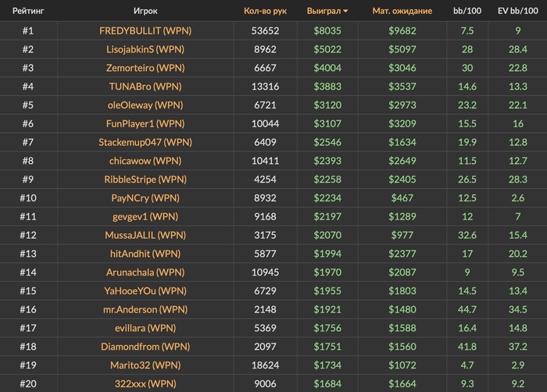Select Stackemup047 (WPN) player name
Screen dimensions: 547x392
click(145, 142)
